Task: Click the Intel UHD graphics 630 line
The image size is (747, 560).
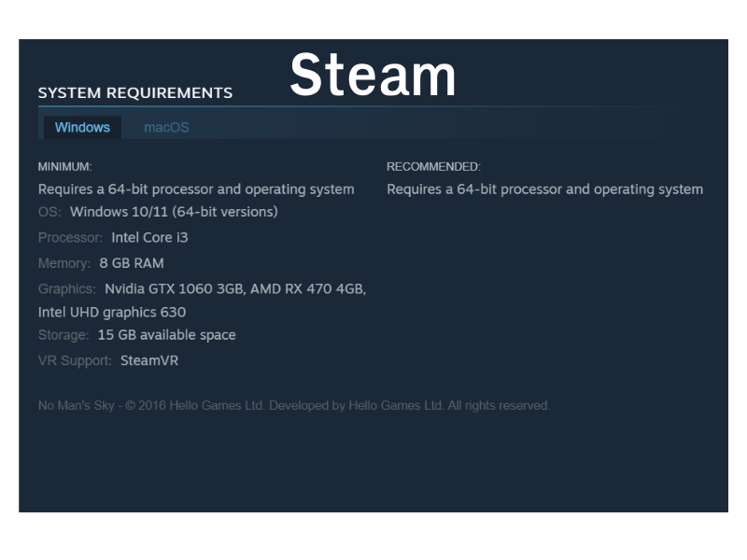Action: point(112,313)
